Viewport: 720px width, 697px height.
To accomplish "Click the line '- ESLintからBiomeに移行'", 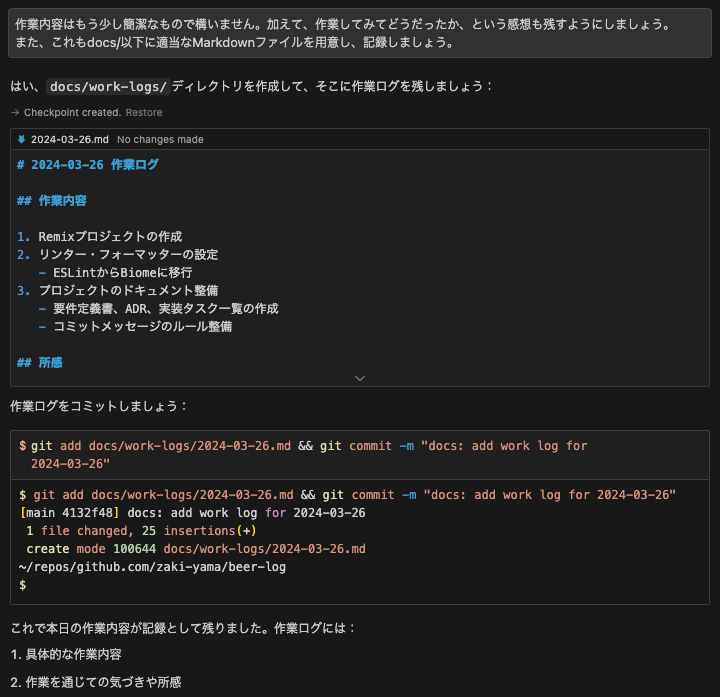I will [115, 273].
